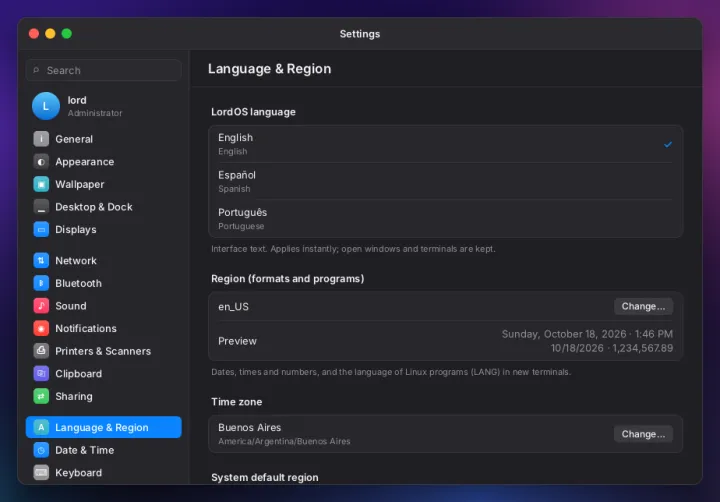Select Clipboard in the sidebar
720x502 pixels.
point(104,373)
